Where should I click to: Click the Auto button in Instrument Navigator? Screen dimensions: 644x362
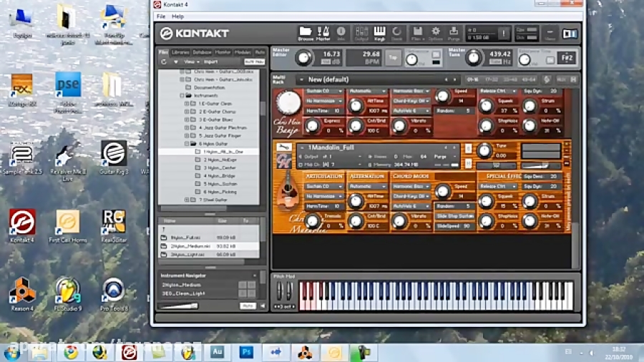pos(248,305)
